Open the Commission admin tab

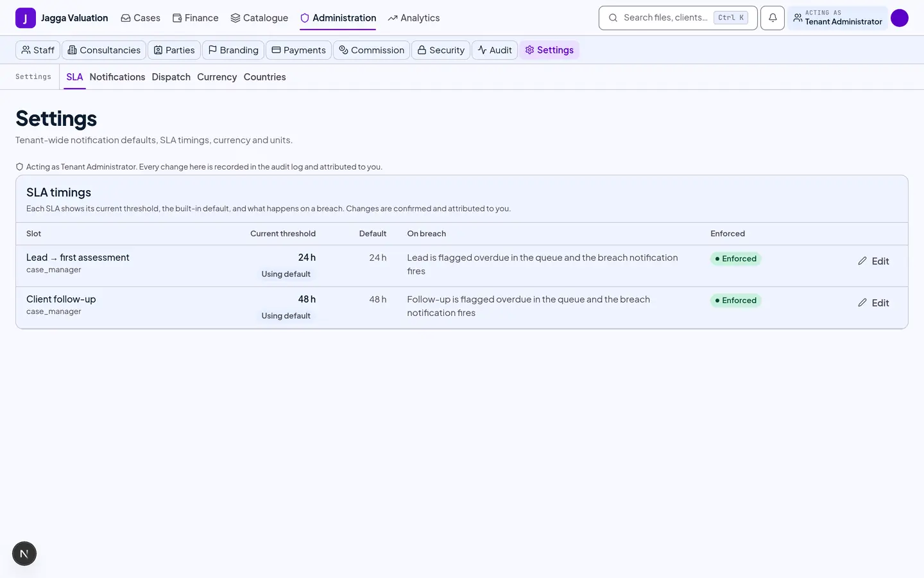pos(372,50)
